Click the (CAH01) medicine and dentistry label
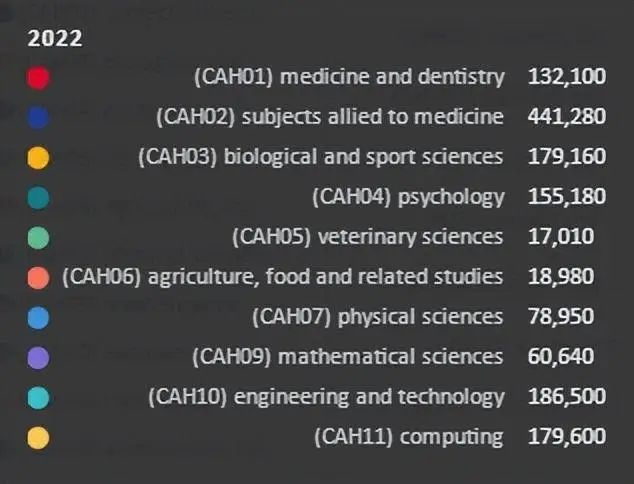Viewport: 634px width, 484px height. pyautogui.click(x=349, y=77)
